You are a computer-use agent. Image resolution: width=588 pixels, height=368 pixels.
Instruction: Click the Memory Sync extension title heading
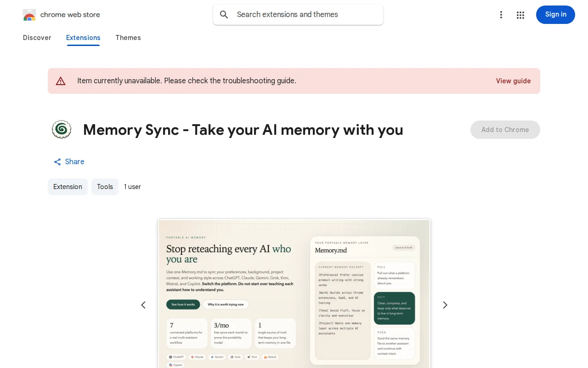pyautogui.click(x=243, y=130)
